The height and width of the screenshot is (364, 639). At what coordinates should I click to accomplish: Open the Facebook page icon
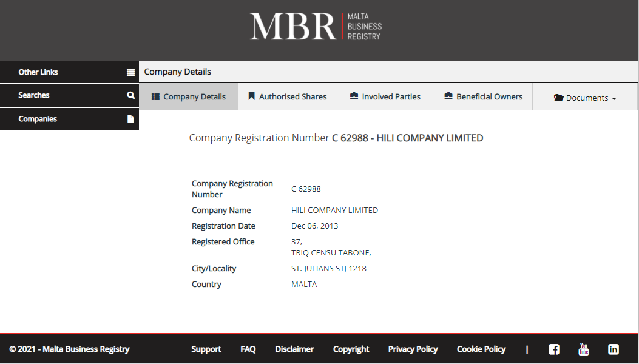553,349
